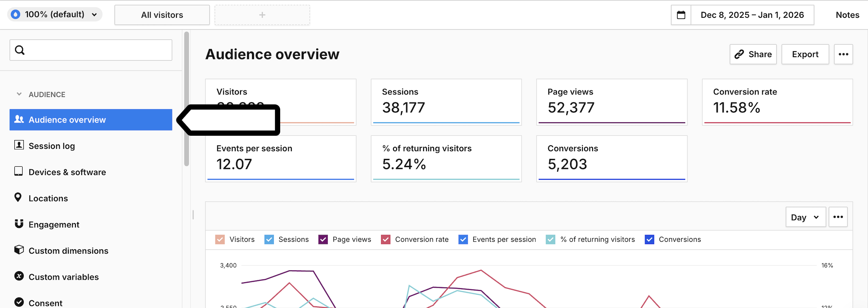
Task: Click the Export button
Action: coord(805,54)
